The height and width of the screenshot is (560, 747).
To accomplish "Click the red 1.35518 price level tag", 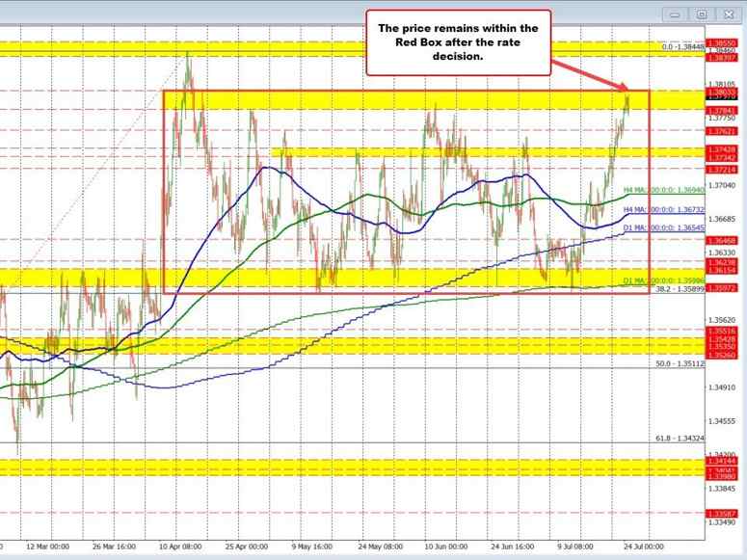I will coord(722,331).
